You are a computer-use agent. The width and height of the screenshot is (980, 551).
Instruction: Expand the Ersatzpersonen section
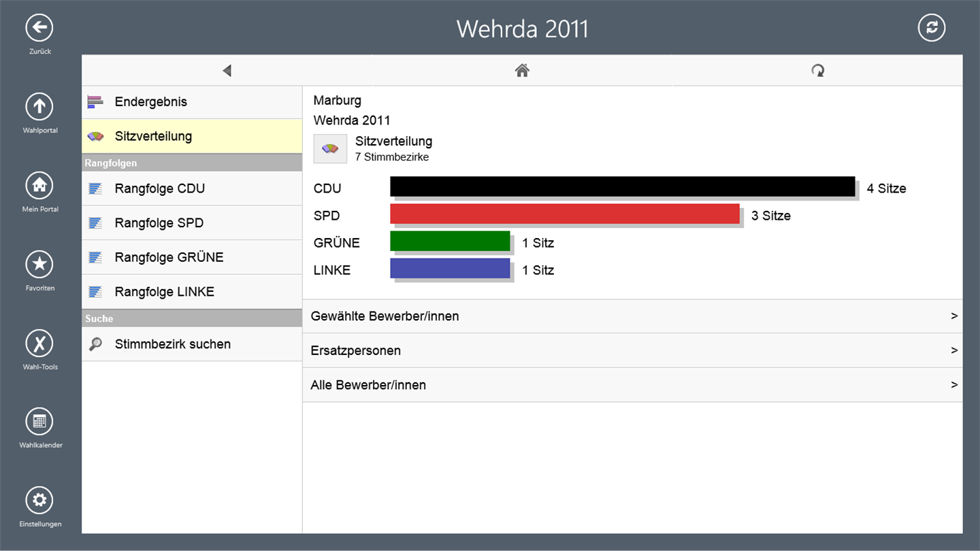pos(632,350)
